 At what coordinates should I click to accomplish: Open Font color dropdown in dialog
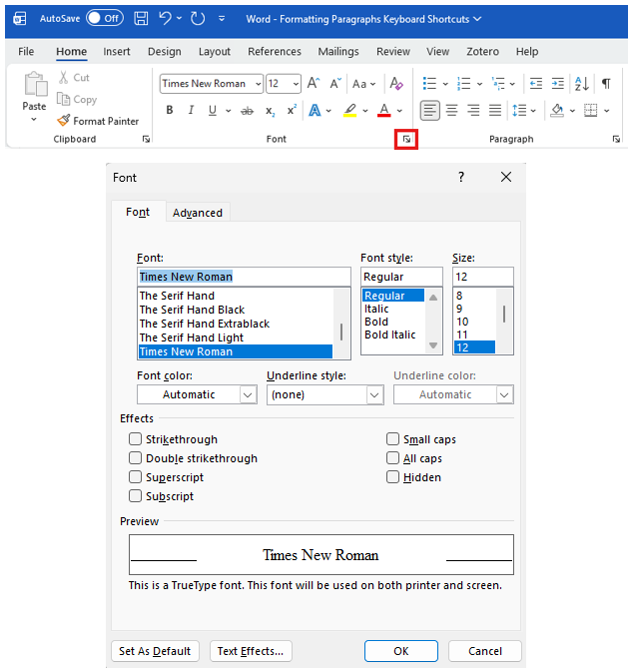tap(248, 394)
